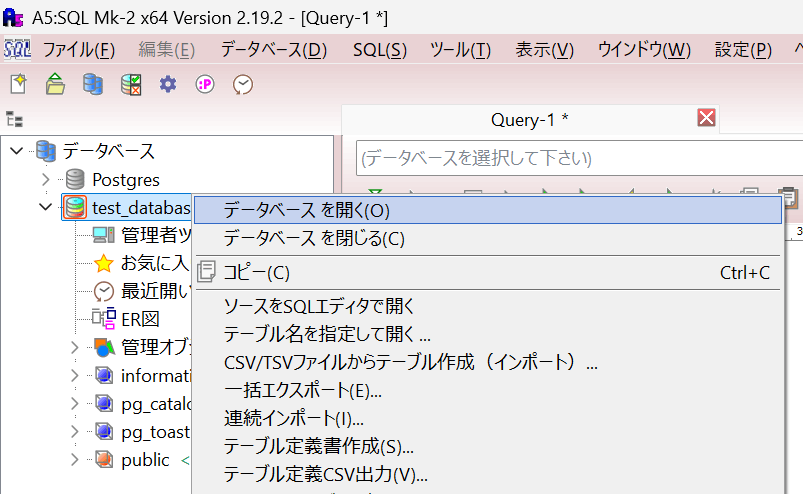Expand the 管理オブジェクト node
The width and height of the screenshot is (803, 494).
pyautogui.click(x=75, y=348)
